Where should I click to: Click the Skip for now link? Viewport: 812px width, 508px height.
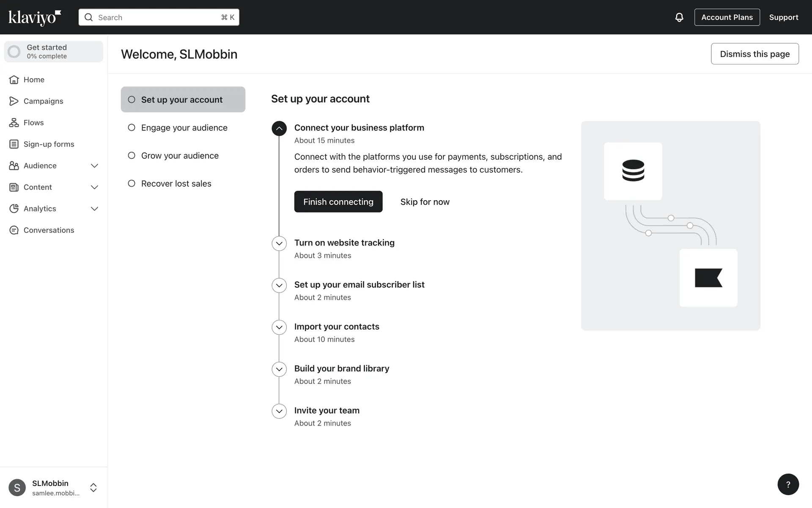tap(425, 202)
